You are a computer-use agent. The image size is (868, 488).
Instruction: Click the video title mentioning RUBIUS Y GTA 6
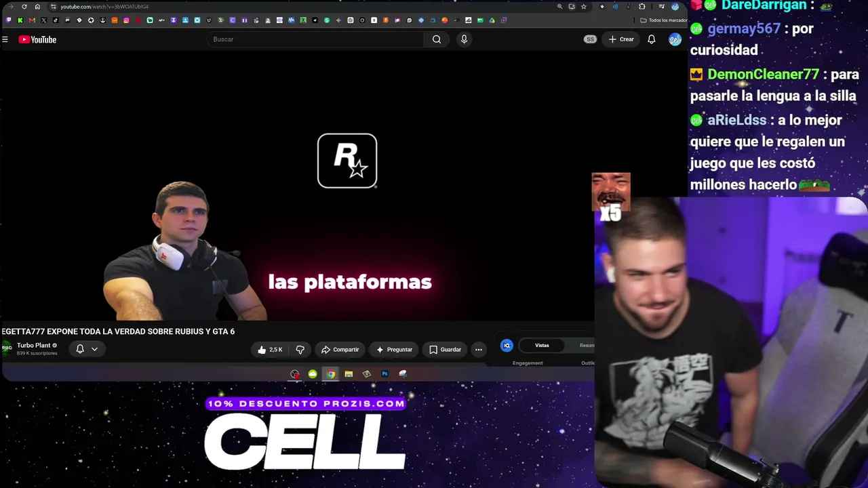[118, 331]
